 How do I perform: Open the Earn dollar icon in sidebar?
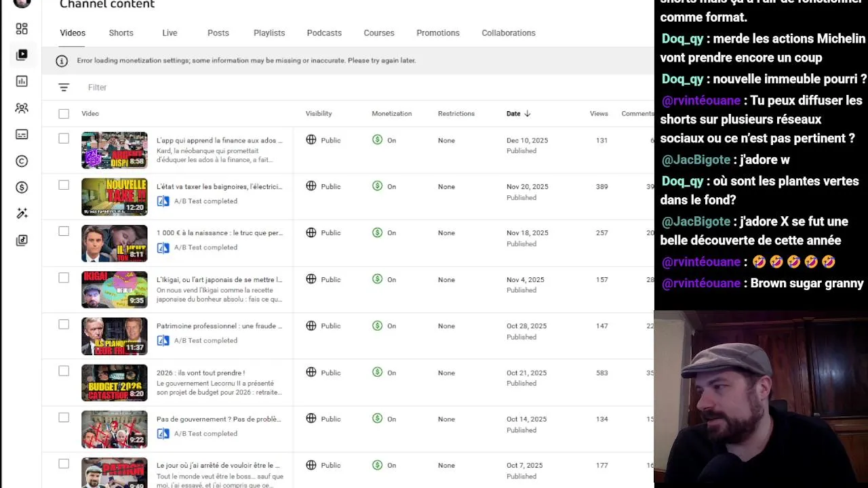[x=22, y=187]
